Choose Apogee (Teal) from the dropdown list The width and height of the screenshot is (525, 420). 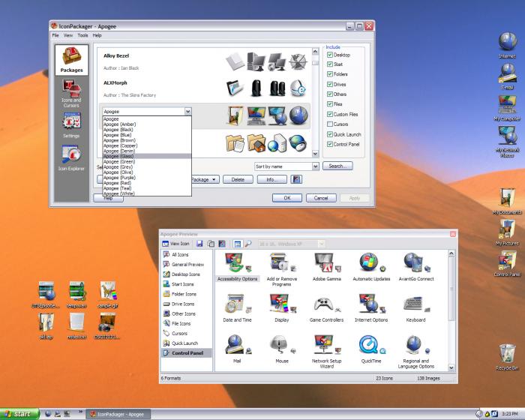point(147,188)
